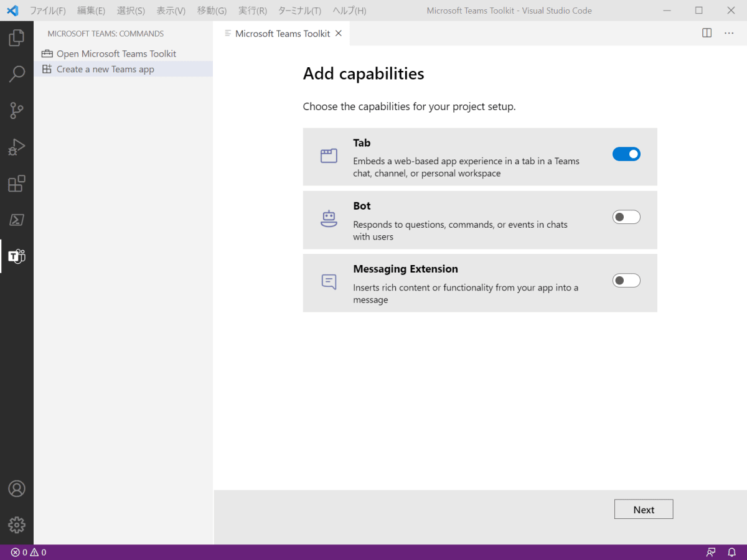Click the Visual Studio Code logo icon
The image size is (747, 560).
[13, 11]
